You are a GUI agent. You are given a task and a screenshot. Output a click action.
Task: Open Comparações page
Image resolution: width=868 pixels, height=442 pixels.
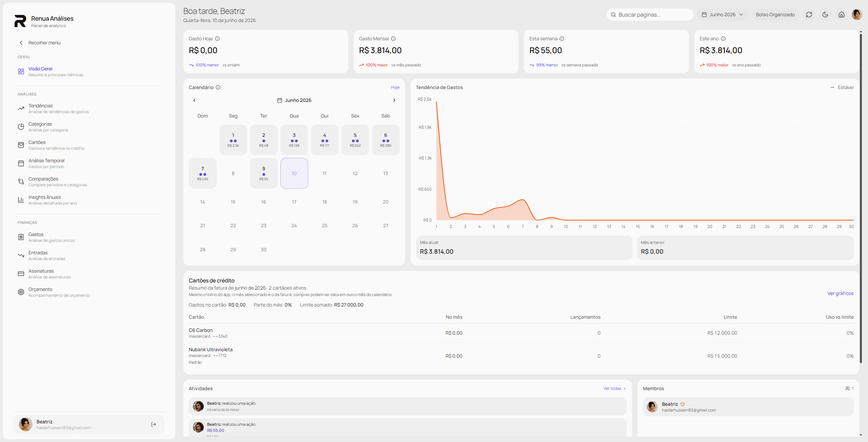(x=89, y=182)
